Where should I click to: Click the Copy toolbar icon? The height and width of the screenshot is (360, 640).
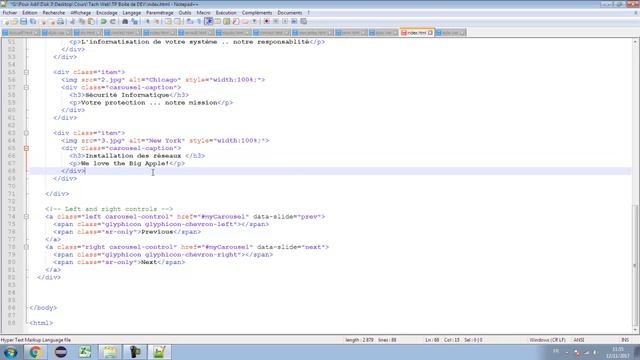82,21
